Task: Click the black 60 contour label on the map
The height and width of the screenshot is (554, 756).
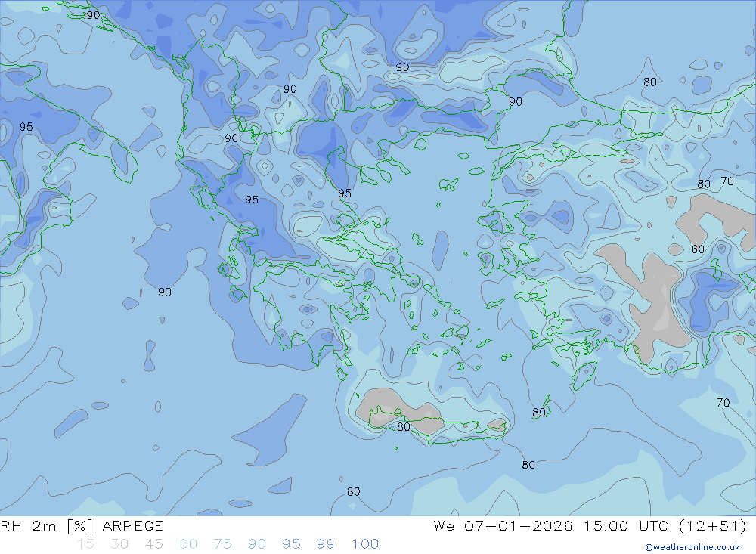Action: tap(698, 249)
